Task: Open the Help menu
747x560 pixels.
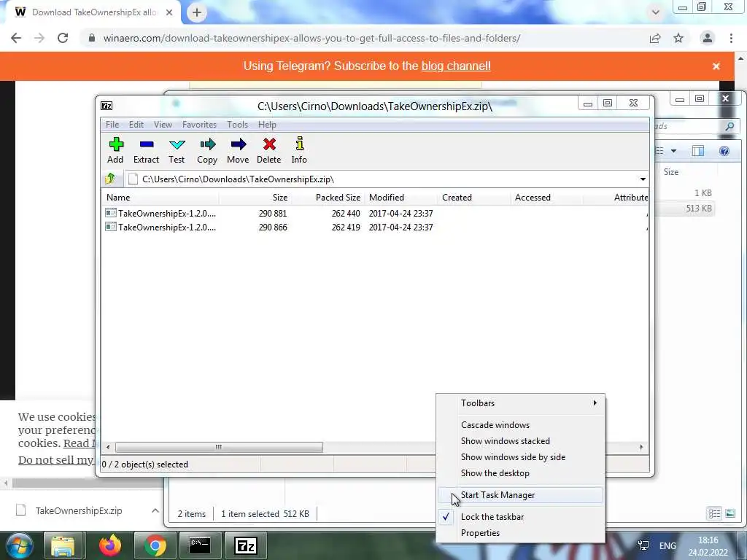Action: pos(267,124)
